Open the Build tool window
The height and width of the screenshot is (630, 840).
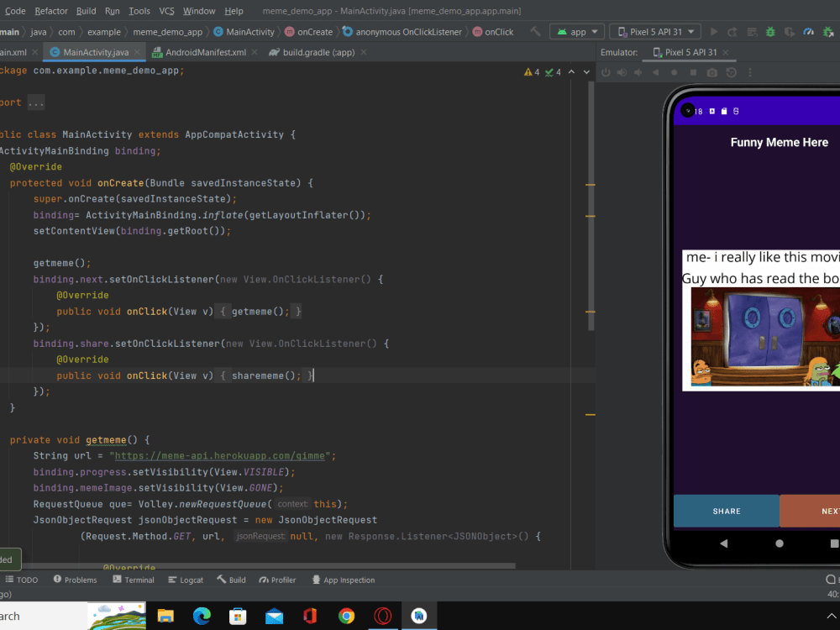pyautogui.click(x=232, y=580)
